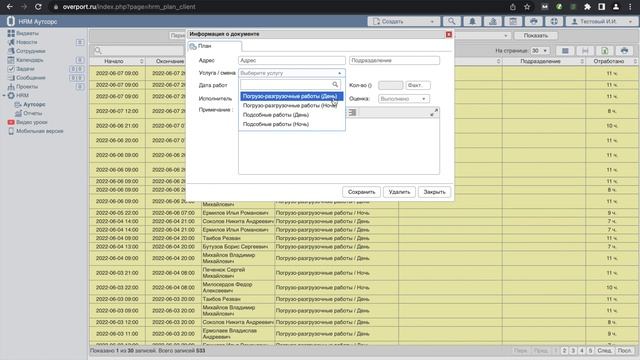Open Сотрудники in the sidebar
The width and height of the screenshot is (640, 360).
pos(31,51)
